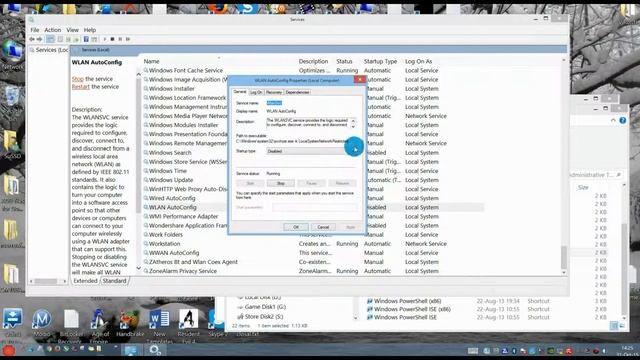
Task: Click the description box up arrow in dialog
Action: click(x=353, y=120)
